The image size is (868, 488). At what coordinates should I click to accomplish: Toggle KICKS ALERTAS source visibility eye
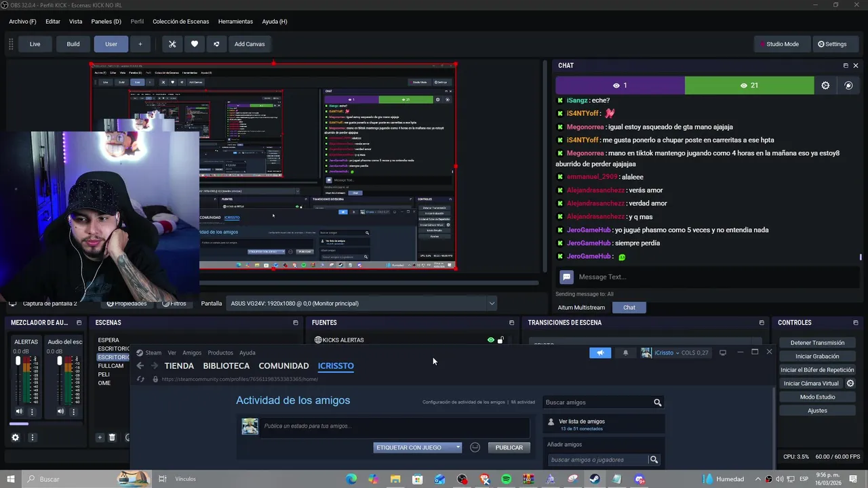pyautogui.click(x=491, y=340)
